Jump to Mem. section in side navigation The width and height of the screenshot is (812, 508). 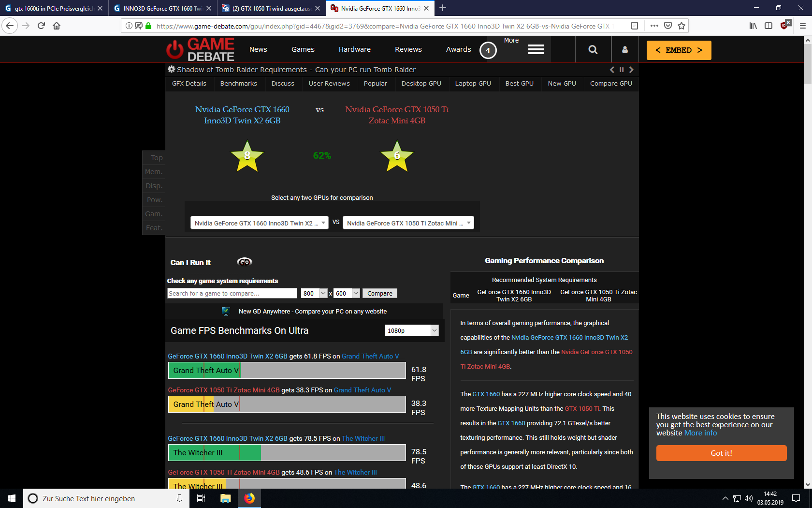coord(154,172)
